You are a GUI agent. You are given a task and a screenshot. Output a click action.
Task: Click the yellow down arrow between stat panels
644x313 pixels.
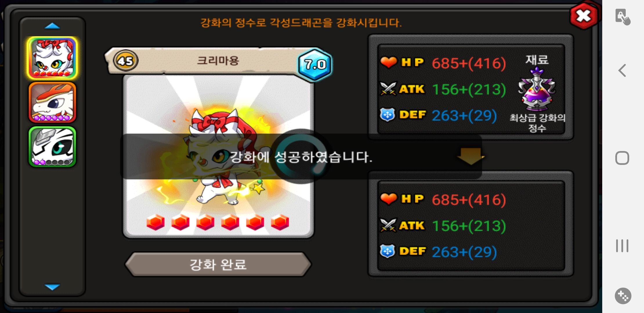click(471, 156)
